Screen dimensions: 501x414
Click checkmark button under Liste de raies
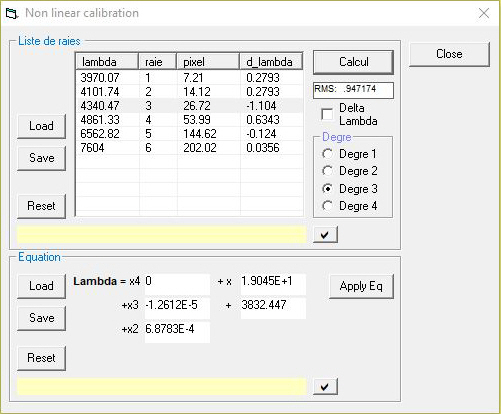click(x=325, y=235)
